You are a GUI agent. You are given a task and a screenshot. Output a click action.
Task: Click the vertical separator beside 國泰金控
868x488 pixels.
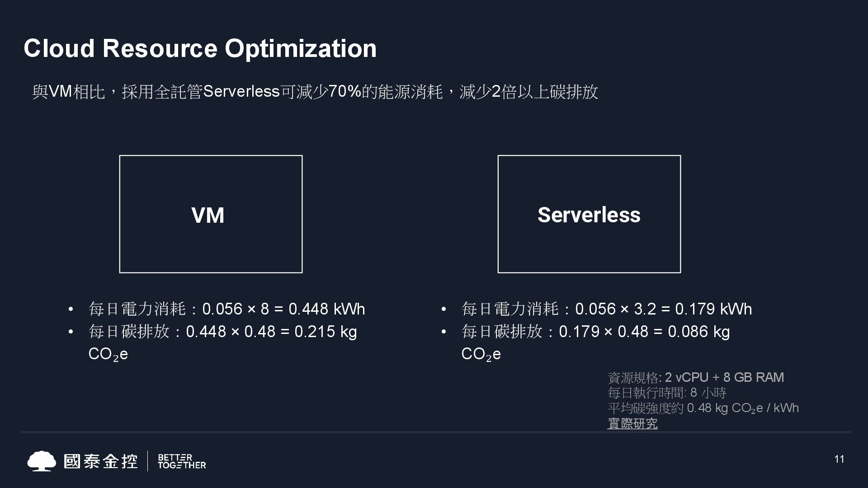(x=148, y=461)
